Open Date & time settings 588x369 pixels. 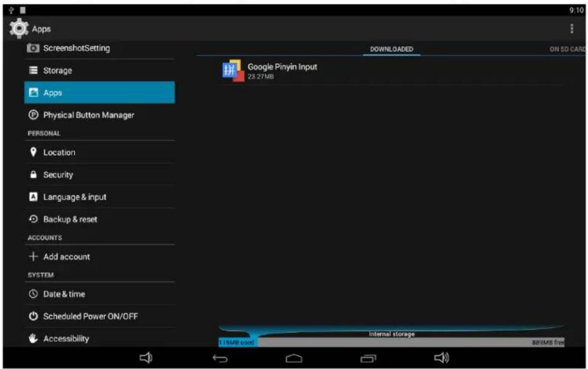100,294
